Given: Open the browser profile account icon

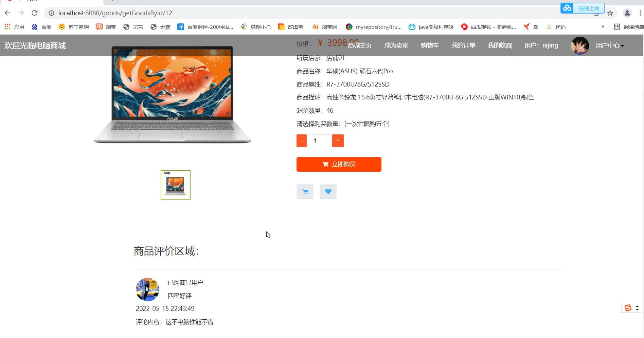Looking at the screenshot, I should click(627, 13).
